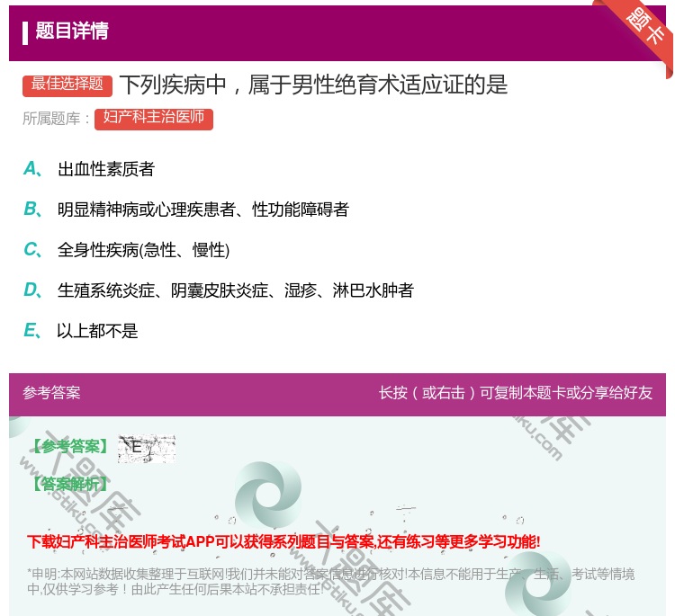This screenshot has width=675, height=616.
Task: Click the 【答案解析】 label
Action: [x=71, y=484]
